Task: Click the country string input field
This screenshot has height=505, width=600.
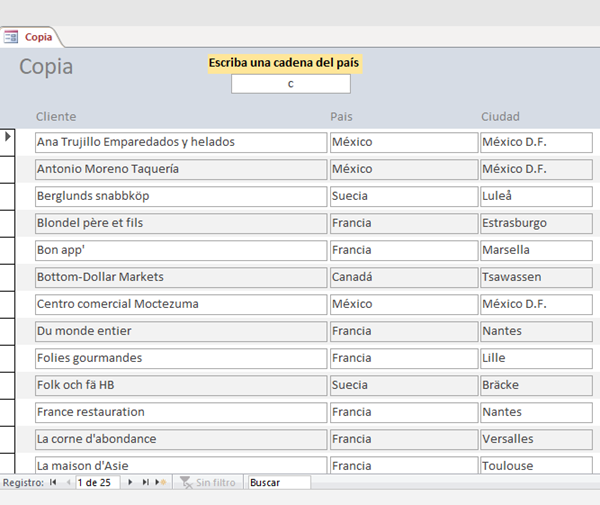Action: (290, 84)
